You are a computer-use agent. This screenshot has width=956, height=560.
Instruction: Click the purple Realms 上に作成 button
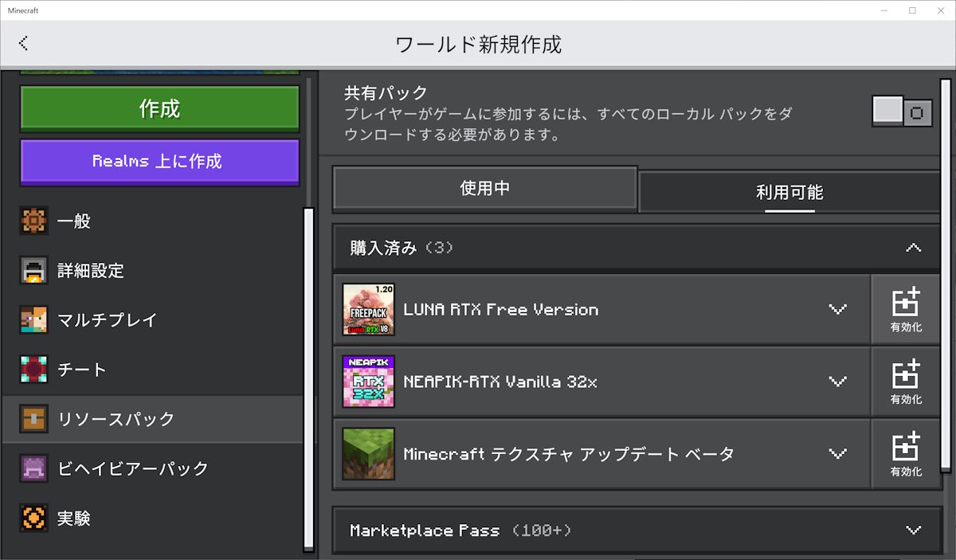159,162
